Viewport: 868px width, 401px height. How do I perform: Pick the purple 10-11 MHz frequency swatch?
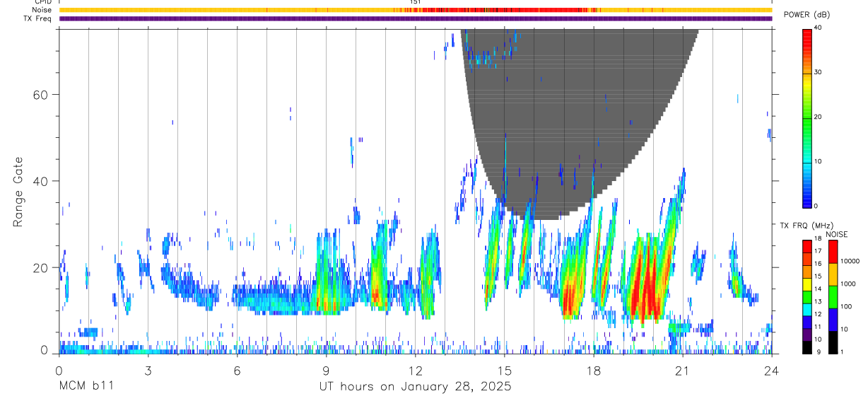pos(808,335)
